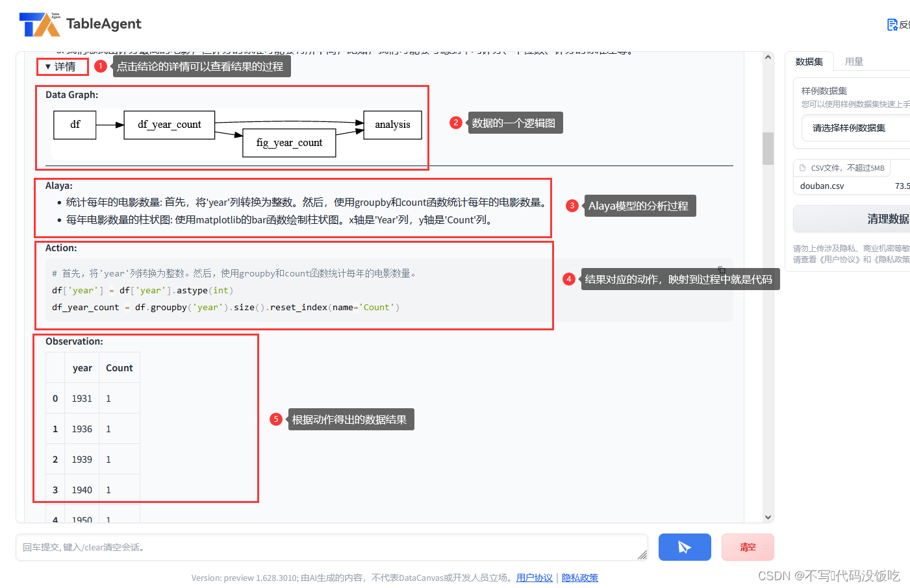Viewport: 910px width, 588px height.
Task: Click the file icon beside CSV文件 label
Action: tap(802, 167)
